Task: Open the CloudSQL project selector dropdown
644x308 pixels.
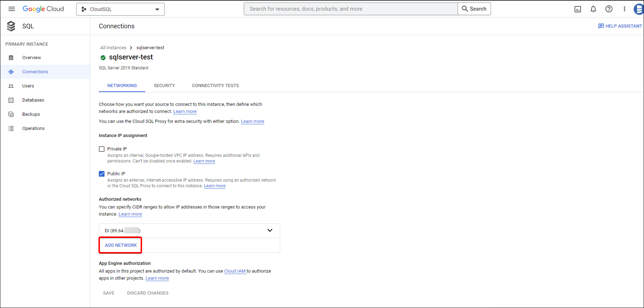Action: pyautogui.click(x=120, y=9)
